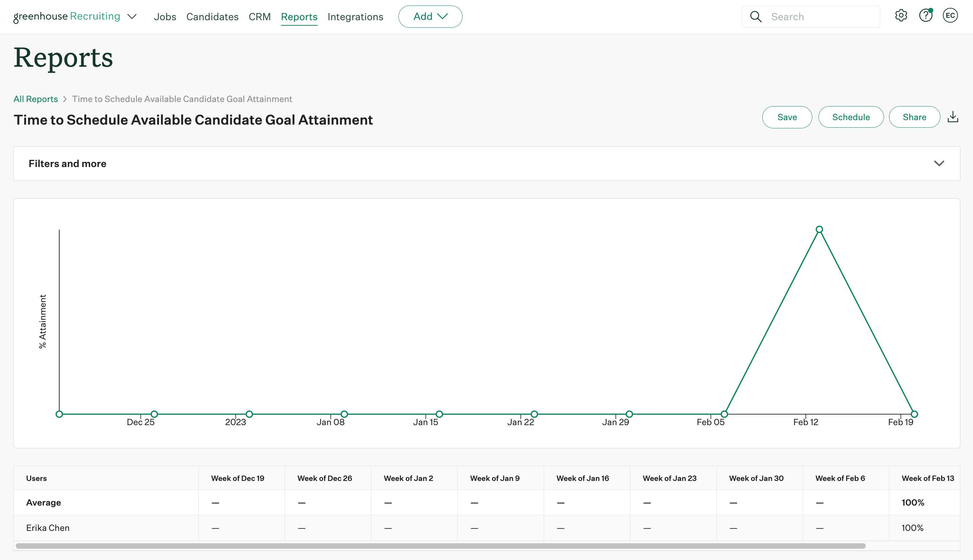Click the Schedule report button
The width and height of the screenshot is (973, 560).
(851, 117)
